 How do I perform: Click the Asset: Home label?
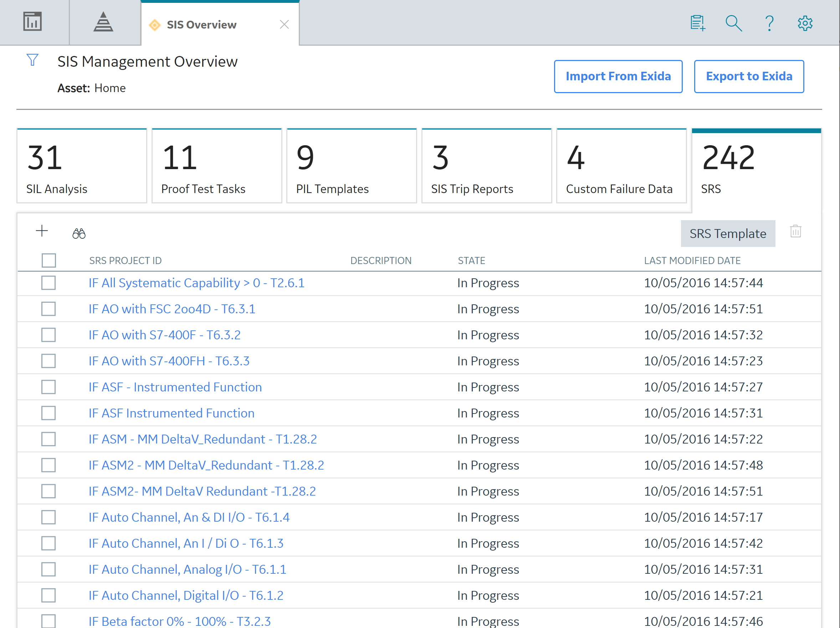tap(92, 88)
